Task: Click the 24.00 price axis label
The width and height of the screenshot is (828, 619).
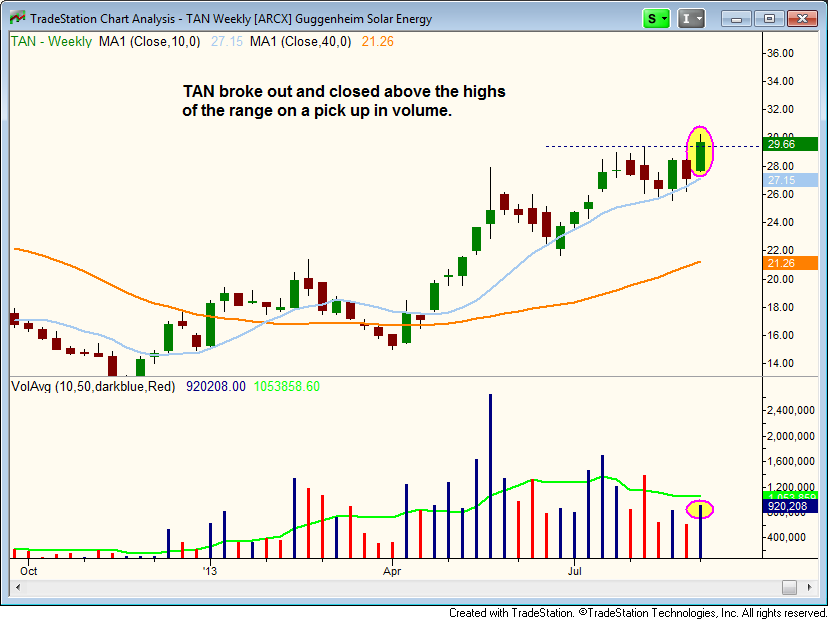Action: tap(780, 222)
